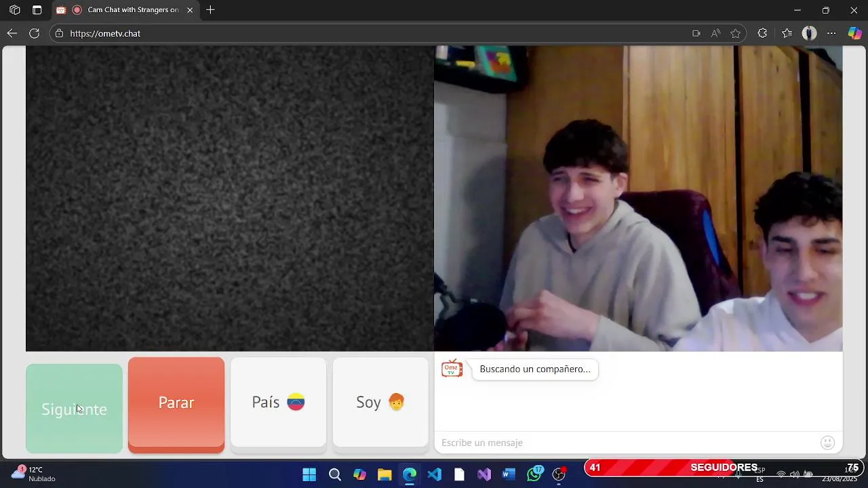Screen dimensions: 868x488
Task: Open Copilot sidebar icon in Edge
Action: point(854,33)
